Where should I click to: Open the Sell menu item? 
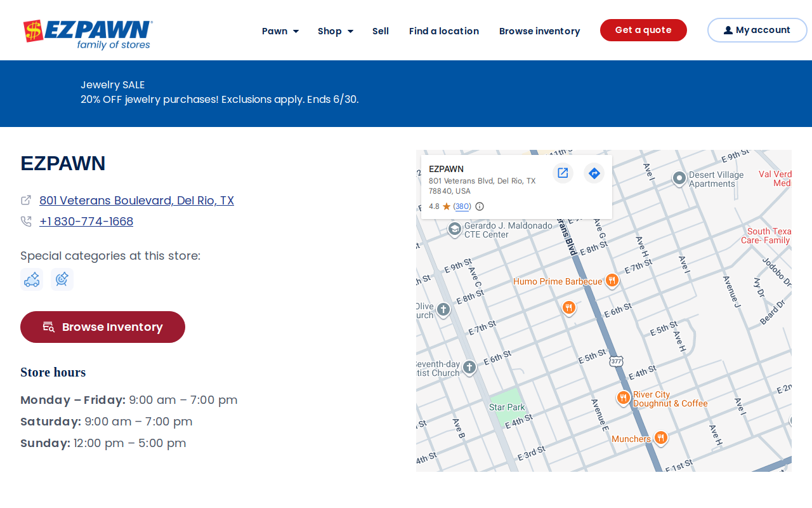(x=381, y=31)
